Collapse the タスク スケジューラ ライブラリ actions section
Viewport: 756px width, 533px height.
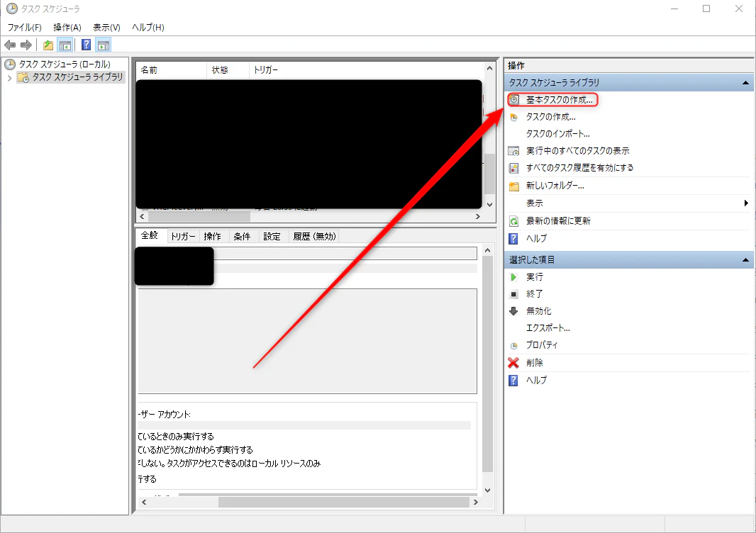[x=745, y=83]
